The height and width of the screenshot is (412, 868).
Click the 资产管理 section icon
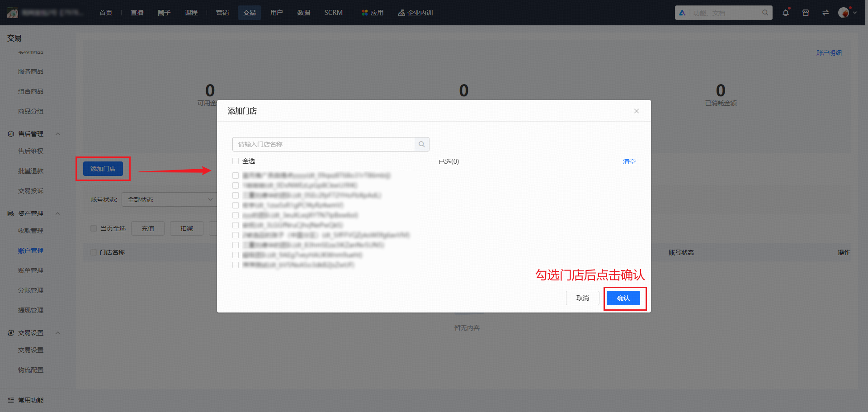tap(11, 213)
